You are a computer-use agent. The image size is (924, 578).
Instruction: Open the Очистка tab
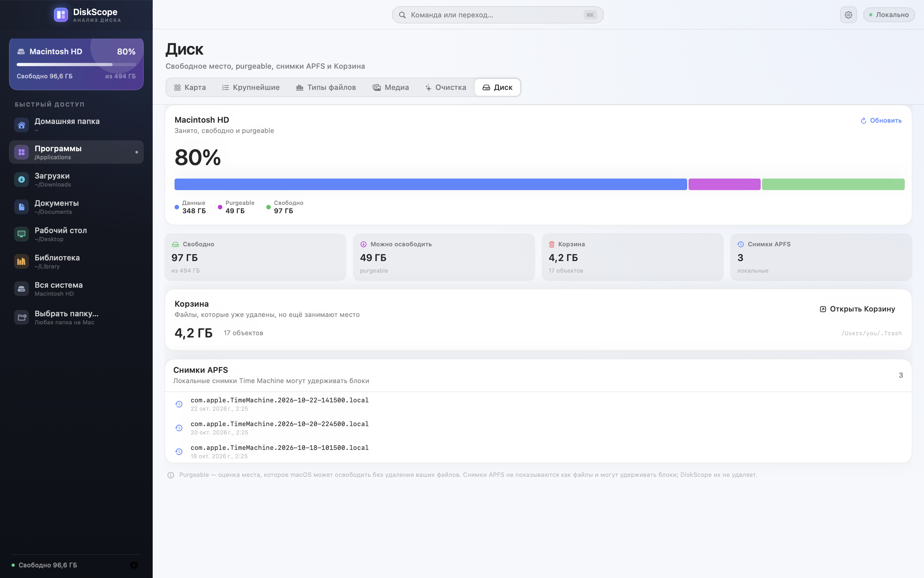445,88
